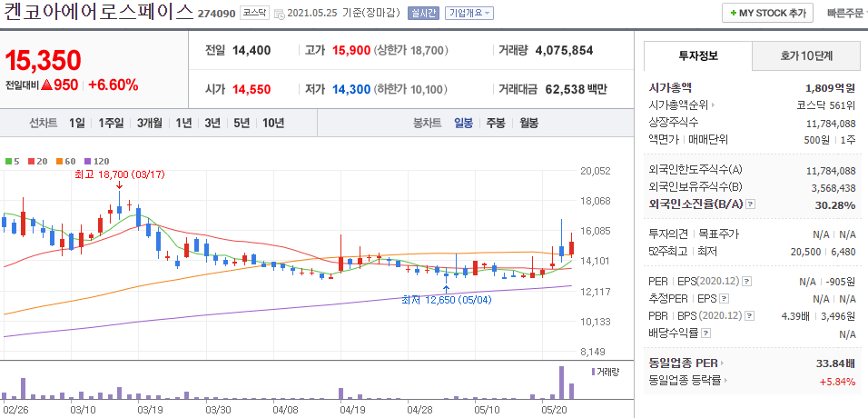This screenshot has height=418, width=868.
Task: Add stock via MY STOCK 추가
Action: [767, 13]
